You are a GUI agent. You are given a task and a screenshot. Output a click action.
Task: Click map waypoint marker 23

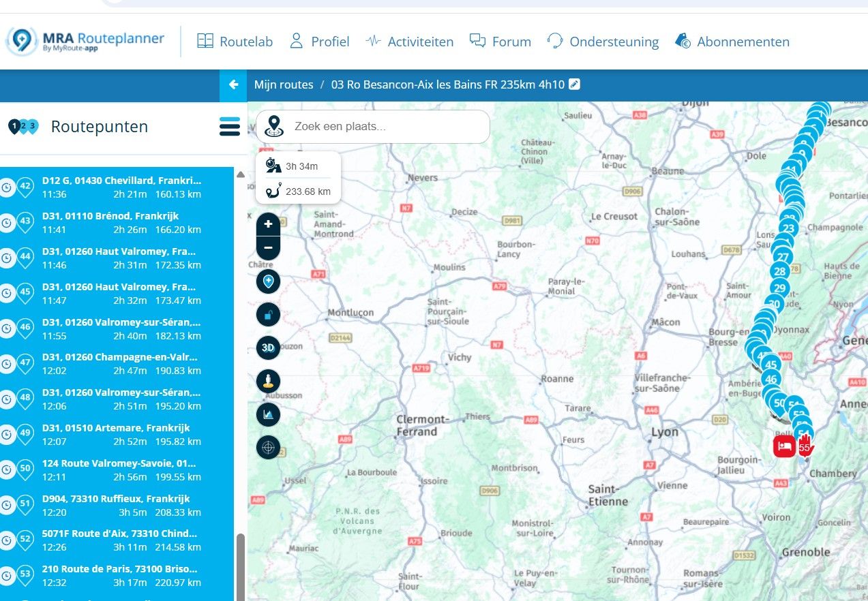pyautogui.click(x=788, y=228)
